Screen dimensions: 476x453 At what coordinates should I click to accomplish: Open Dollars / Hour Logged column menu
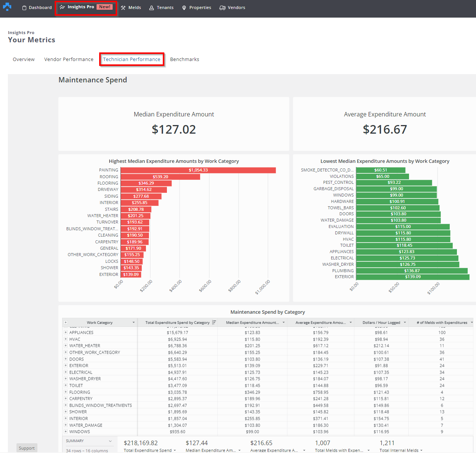(405, 322)
